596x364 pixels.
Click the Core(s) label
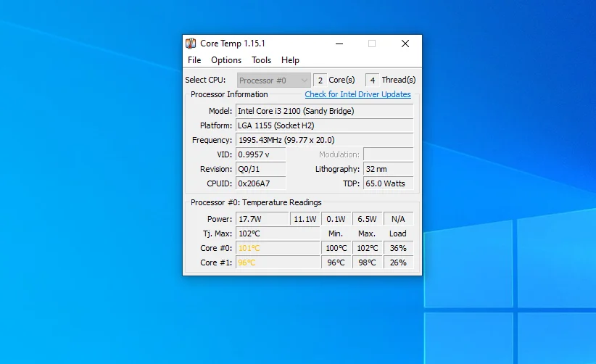pos(342,80)
